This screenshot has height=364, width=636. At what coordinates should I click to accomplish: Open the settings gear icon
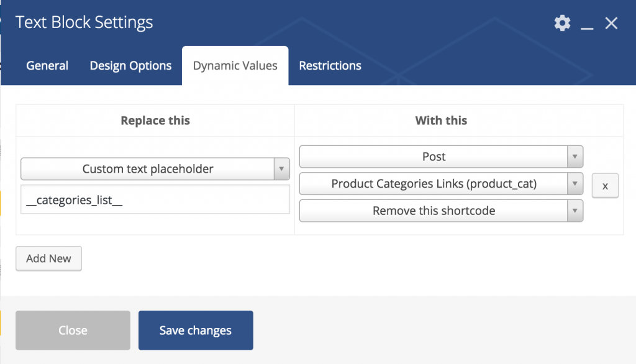[562, 23]
